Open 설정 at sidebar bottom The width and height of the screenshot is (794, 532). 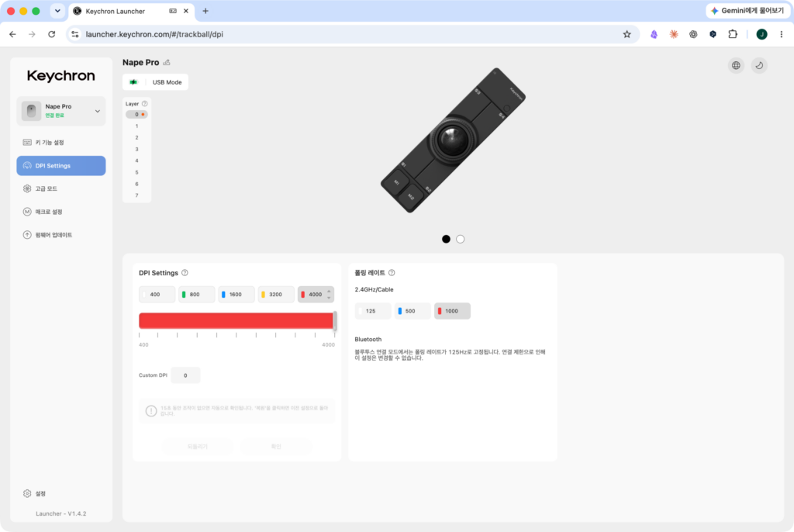(x=34, y=493)
